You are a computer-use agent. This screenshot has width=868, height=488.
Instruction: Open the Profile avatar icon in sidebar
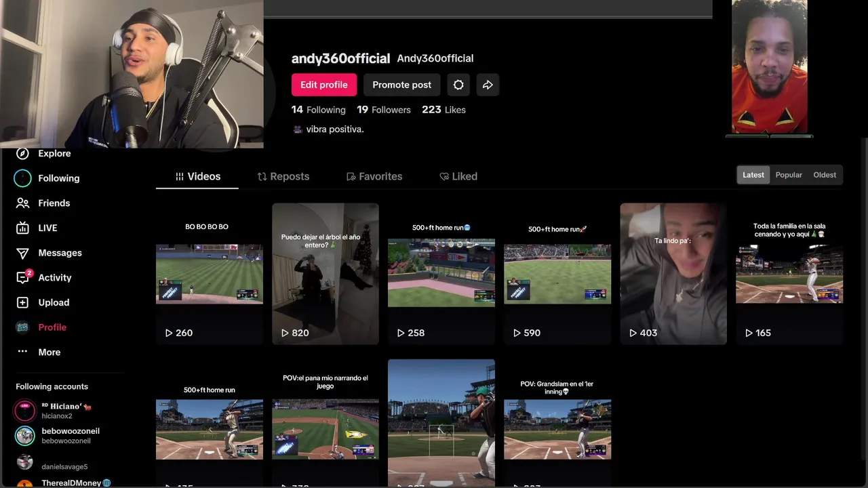point(22,327)
